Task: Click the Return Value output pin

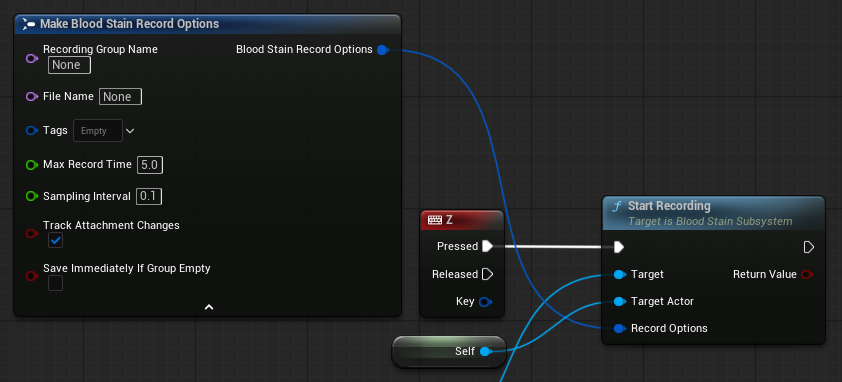Action: pos(807,275)
